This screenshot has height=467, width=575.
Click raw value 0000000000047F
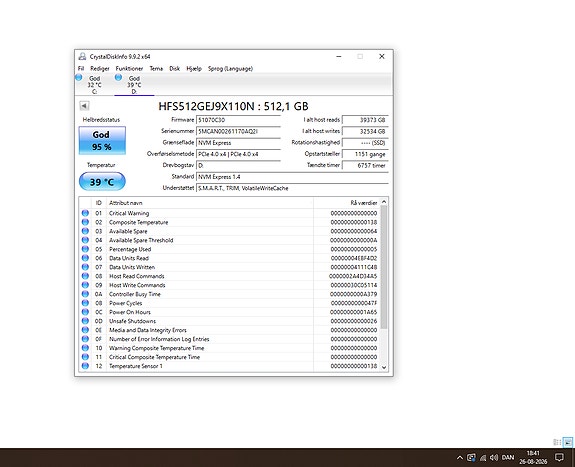pyautogui.click(x=354, y=303)
